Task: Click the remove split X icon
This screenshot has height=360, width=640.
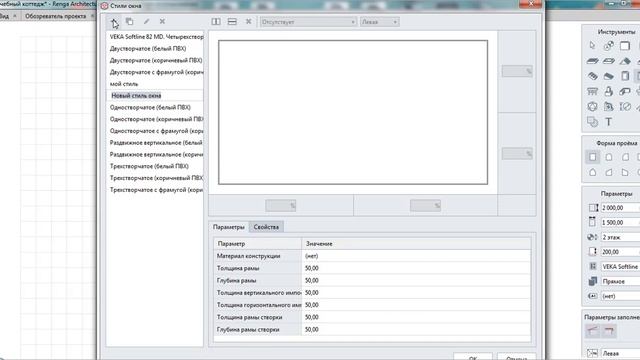Action: (248, 22)
